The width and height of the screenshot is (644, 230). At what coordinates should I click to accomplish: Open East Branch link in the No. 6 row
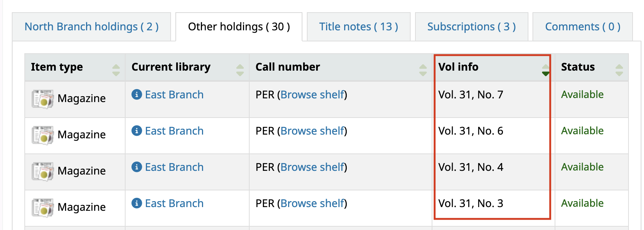[174, 131]
